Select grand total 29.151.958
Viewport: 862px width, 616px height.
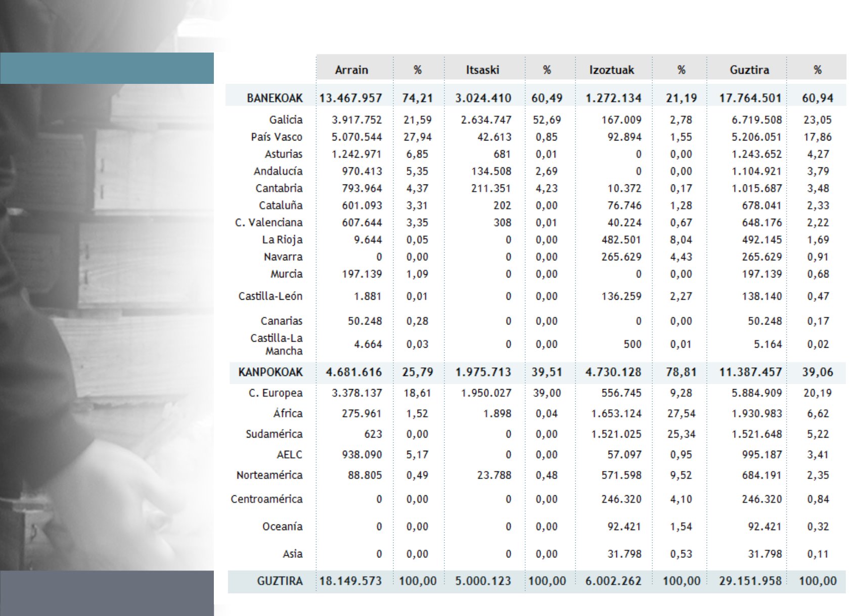pos(750,581)
